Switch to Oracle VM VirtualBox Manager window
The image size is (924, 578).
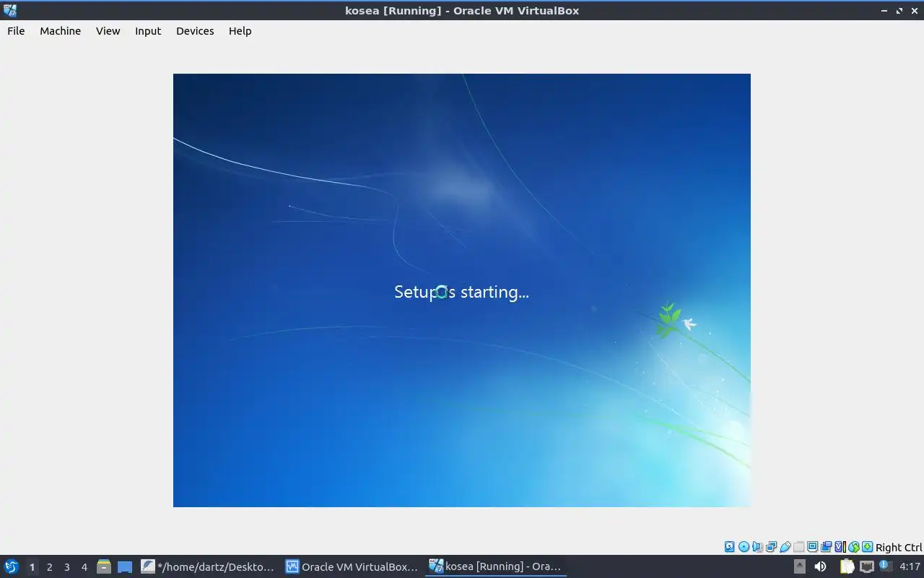click(x=352, y=566)
